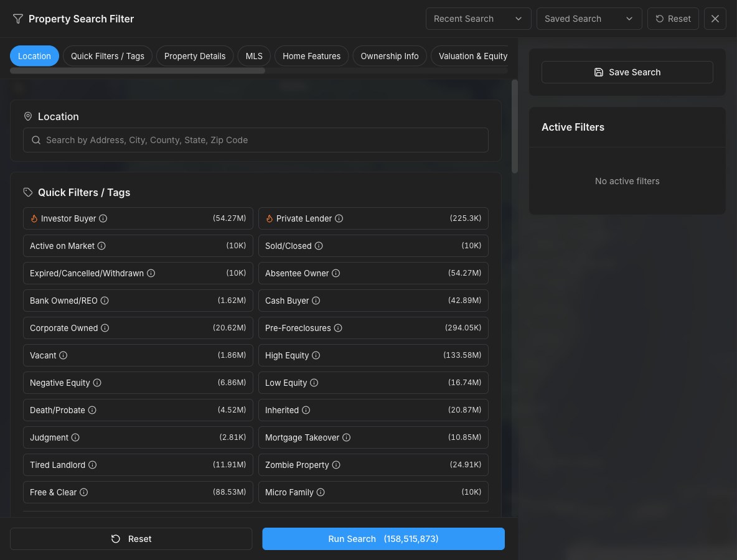The height and width of the screenshot is (560, 737).
Task: Turn on the Tired Landlord filter
Action: [138, 465]
